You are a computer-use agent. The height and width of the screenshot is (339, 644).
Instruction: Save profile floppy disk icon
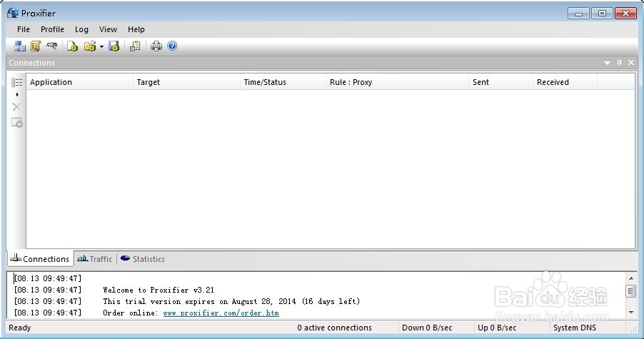coord(114,46)
